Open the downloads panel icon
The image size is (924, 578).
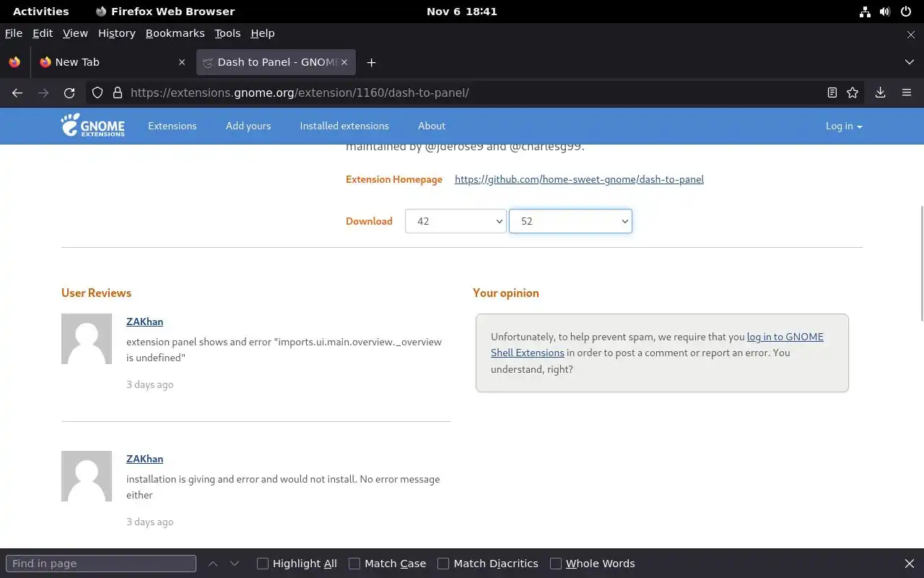pyautogui.click(x=880, y=92)
